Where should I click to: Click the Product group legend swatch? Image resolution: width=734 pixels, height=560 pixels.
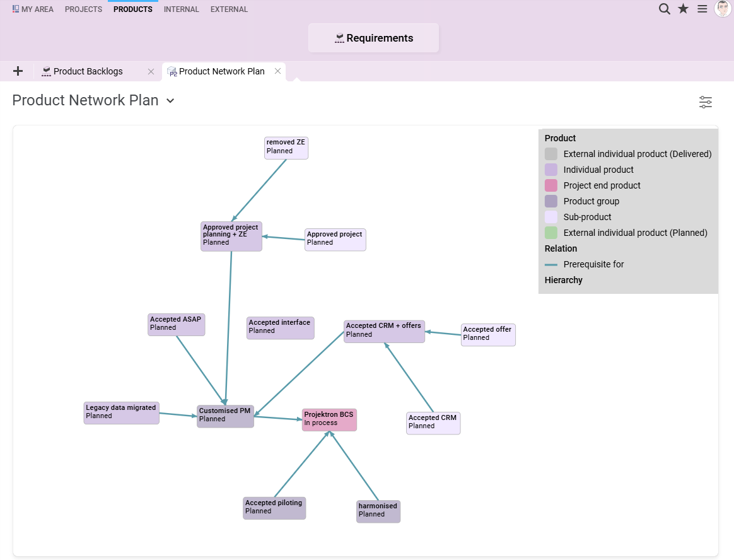coord(551,201)
